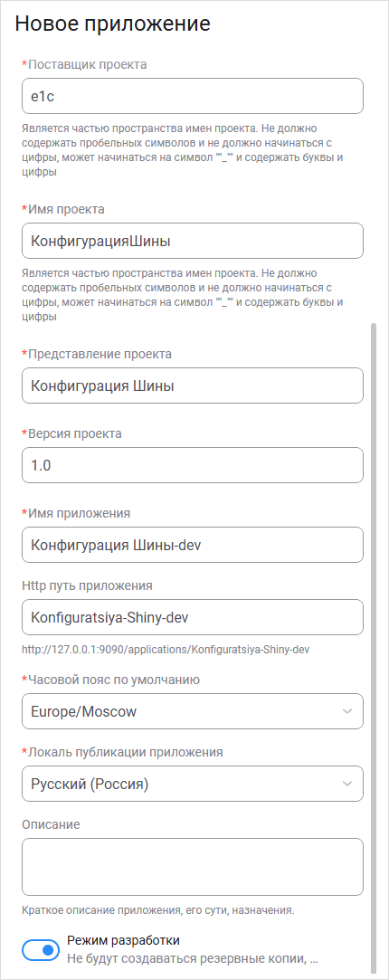Expand the Europe/Moscow chevron arrow

point(347,711)
